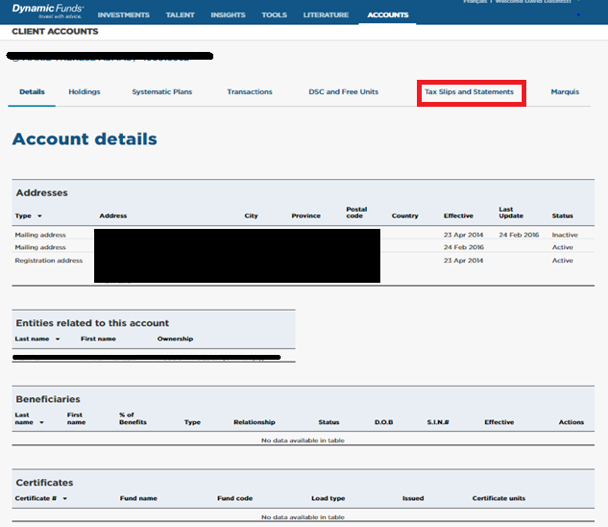Sort addresses using the Type column arrow
This screenshot has height=527, width=608.
point(40,216)
